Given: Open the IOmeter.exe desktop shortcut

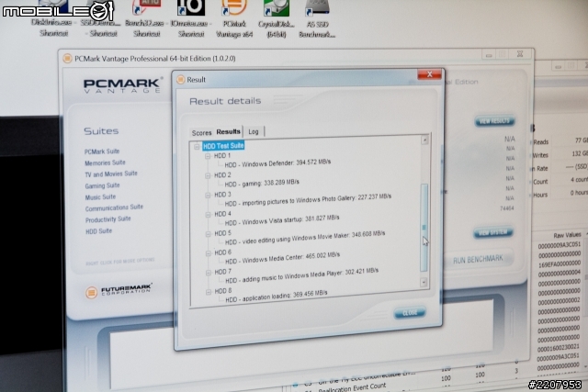Looking at the screenshot, I should click(191, 18).
